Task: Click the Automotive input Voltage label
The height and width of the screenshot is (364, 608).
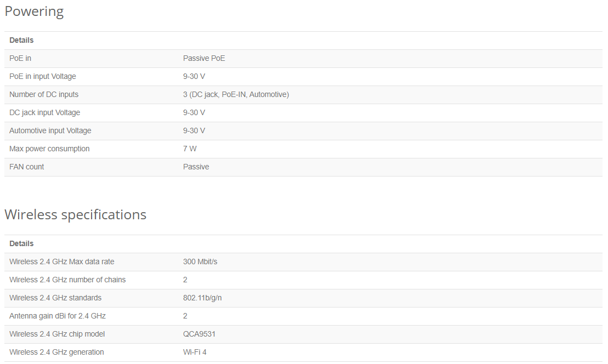Action: click(x=50, y=130)
